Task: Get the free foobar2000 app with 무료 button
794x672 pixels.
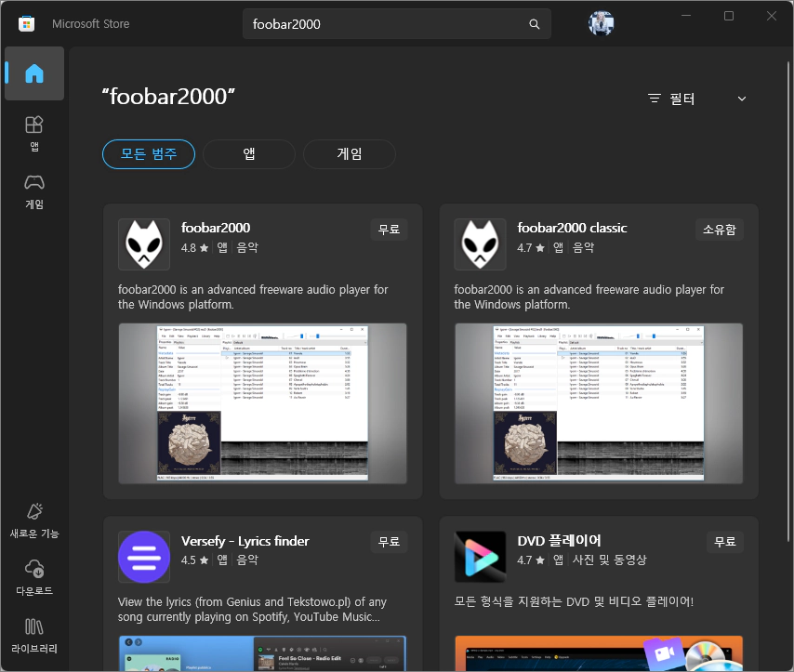Action: coord(388,229)
